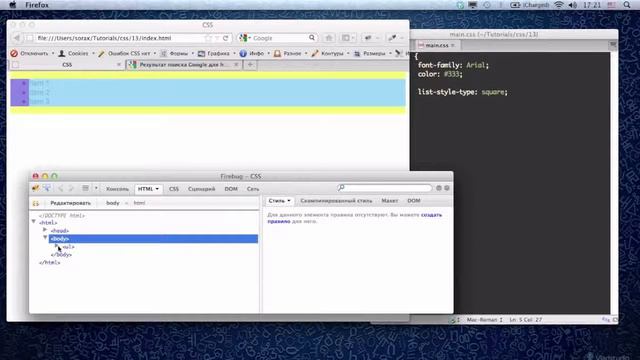Open a new Firefox tab with plus button
This screenshot has height=360, width=640.
(250, 64)
